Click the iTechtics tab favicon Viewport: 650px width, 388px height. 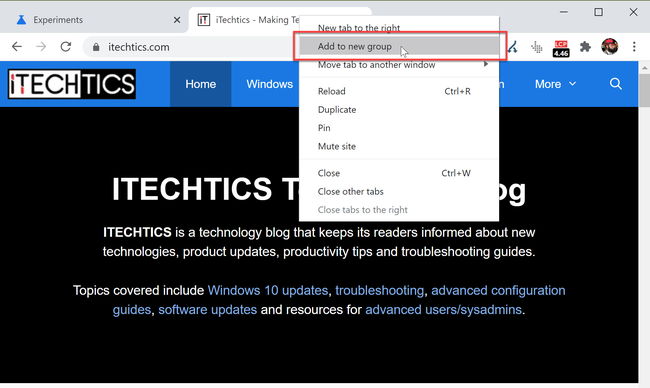(x=204, y=19)
